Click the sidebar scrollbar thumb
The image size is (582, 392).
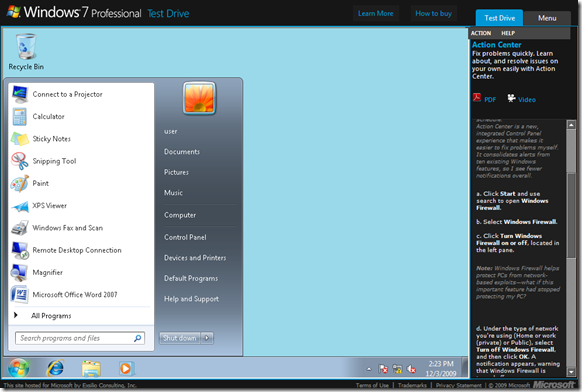[571, 215]
